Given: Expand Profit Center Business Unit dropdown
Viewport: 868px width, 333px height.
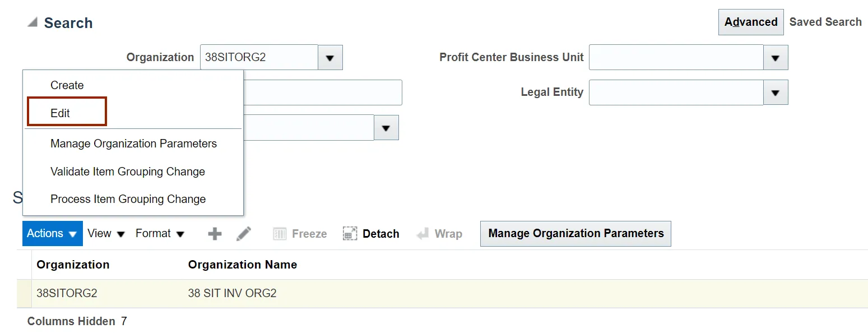Looking at the screenshot, I should click(776, 58).
